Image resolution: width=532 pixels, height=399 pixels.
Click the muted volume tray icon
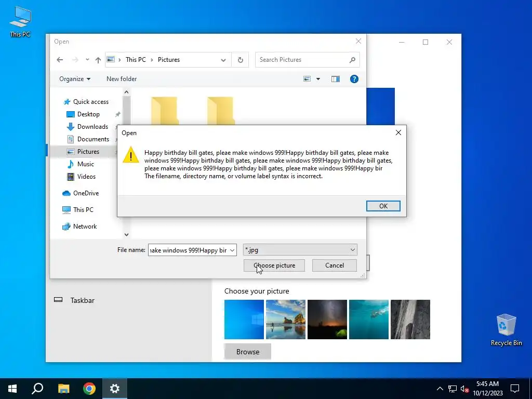pos(464,389)
